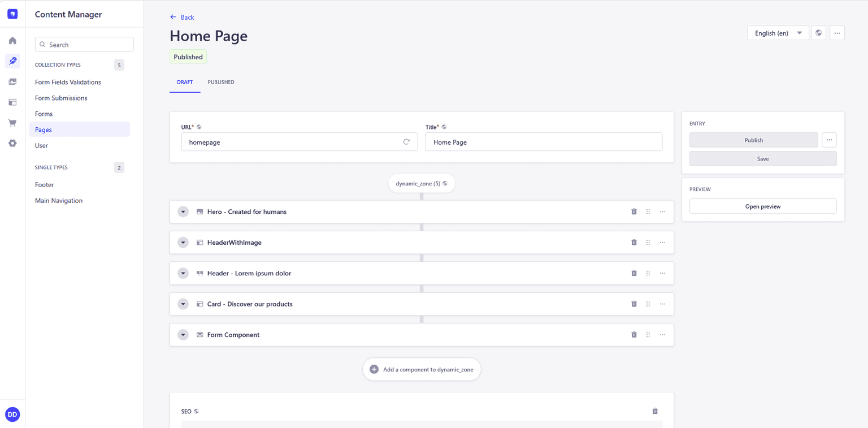Delete the HeaderWithImage component
The image size is (868, 428).
click(634, 242)
